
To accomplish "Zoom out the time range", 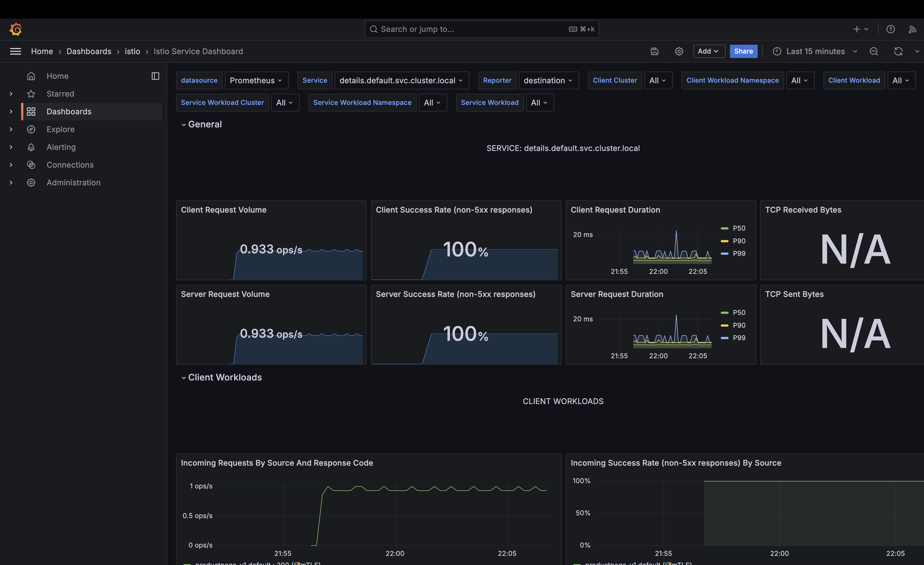I will click(x=874, y=51).
